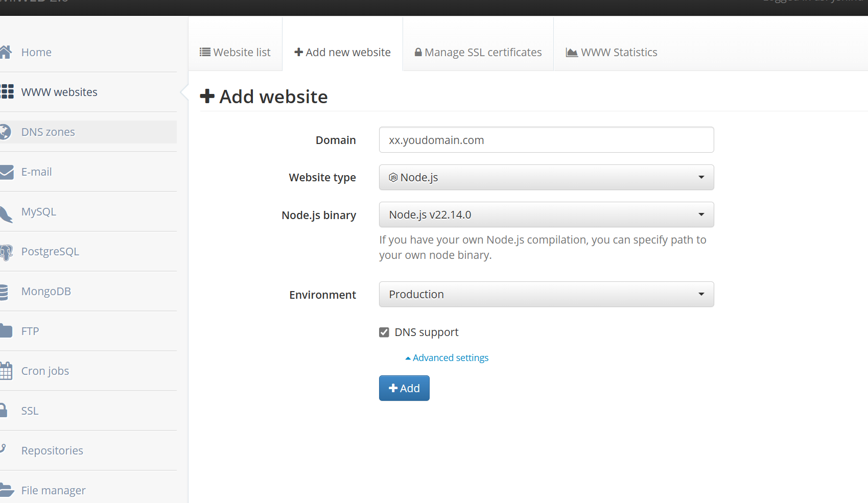Open Repositories in the sidebar
The height and width of the screenshot is (503, 868).
52,450
